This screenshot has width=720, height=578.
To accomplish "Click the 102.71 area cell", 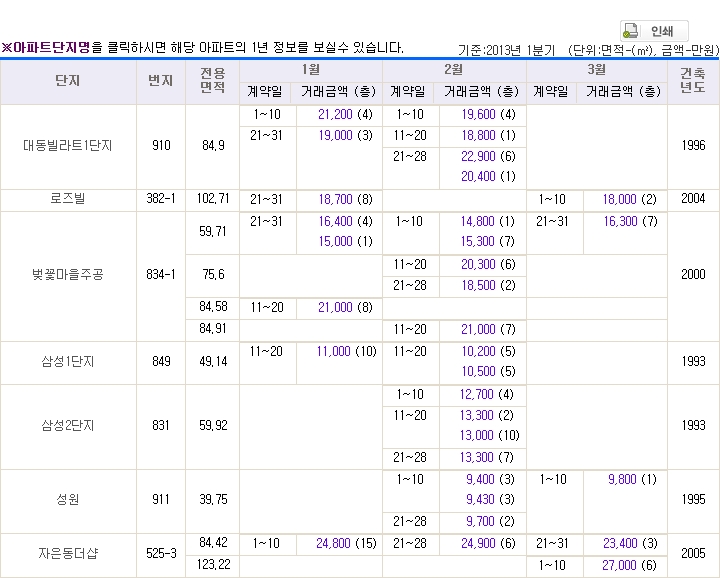I will [213, 199].
